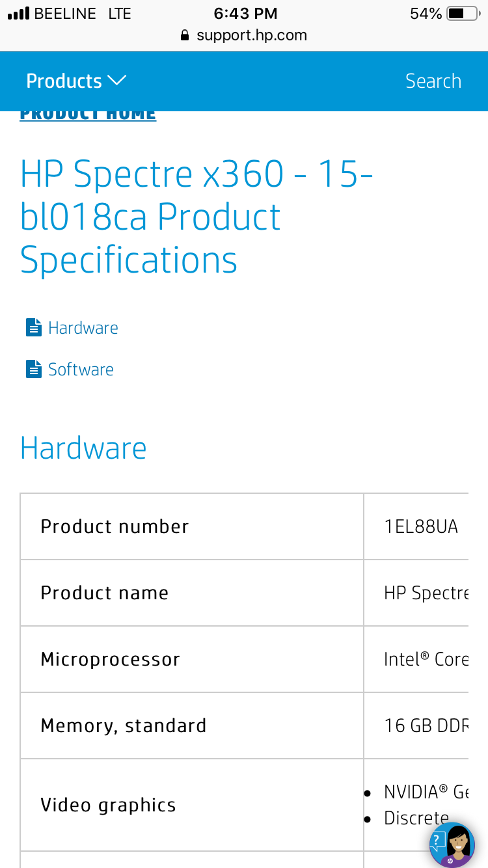Jump to the Software section link
The image size is (488, 868).
click(81, 370)
